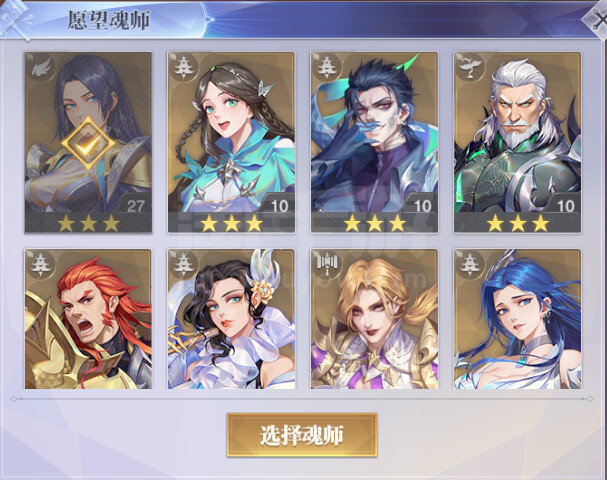Click tower class icon on black curly-haired woman card
This screenshot has height=480, width=607.
[x=183, y=265]
